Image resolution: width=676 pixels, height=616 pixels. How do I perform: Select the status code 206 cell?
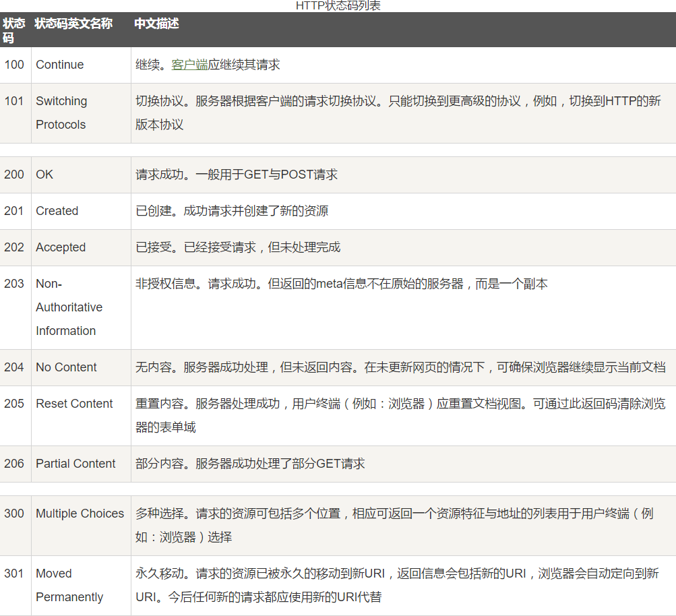[x=16, y=464]
